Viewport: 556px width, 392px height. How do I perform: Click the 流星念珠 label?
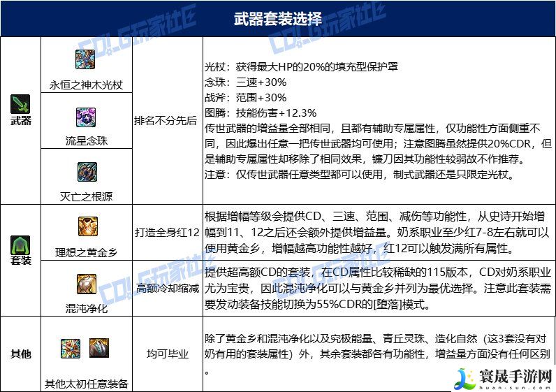pos(86,141)
